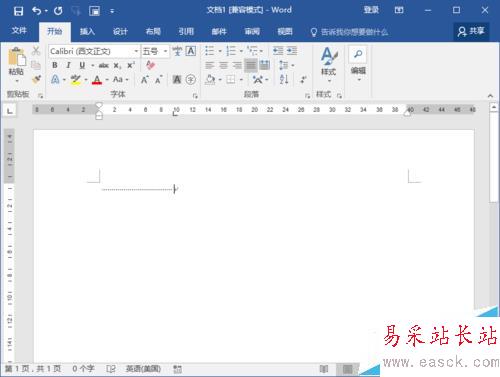Open the Text Effects icon

(x=55, y=79)
